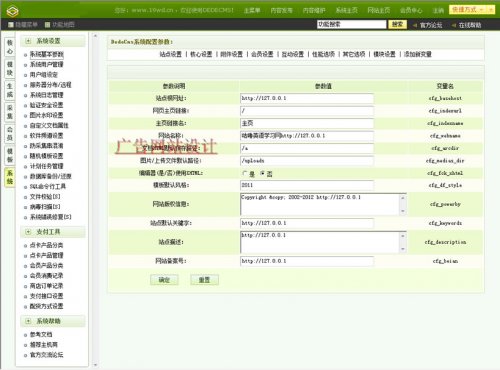Image resolution: width=500 pixels, height=370 pixels.
Task: Click the arrow icon beside 官方论坛
Action: pos(415,25)
